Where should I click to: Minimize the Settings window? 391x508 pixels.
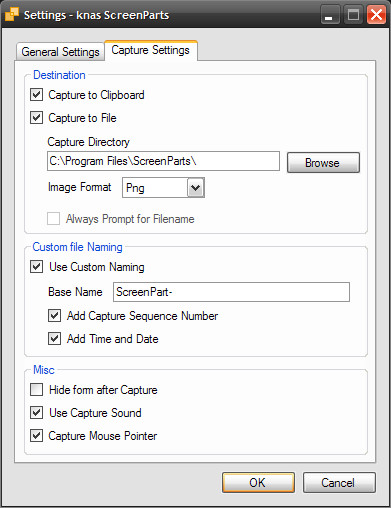pos(329,15)
